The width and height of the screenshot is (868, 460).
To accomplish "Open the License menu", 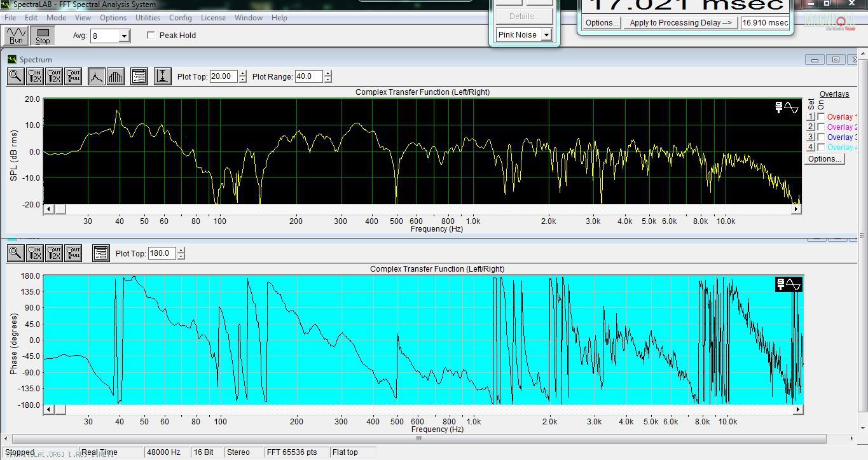I will click(x=214, y=18).
